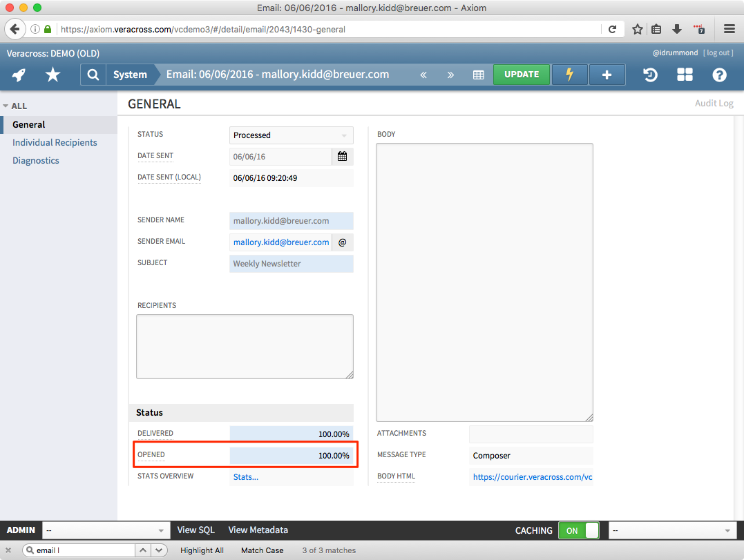Open the Diagnostics section
The height and width of the screenshot is (560, 744).
click(x=35, y=160)
